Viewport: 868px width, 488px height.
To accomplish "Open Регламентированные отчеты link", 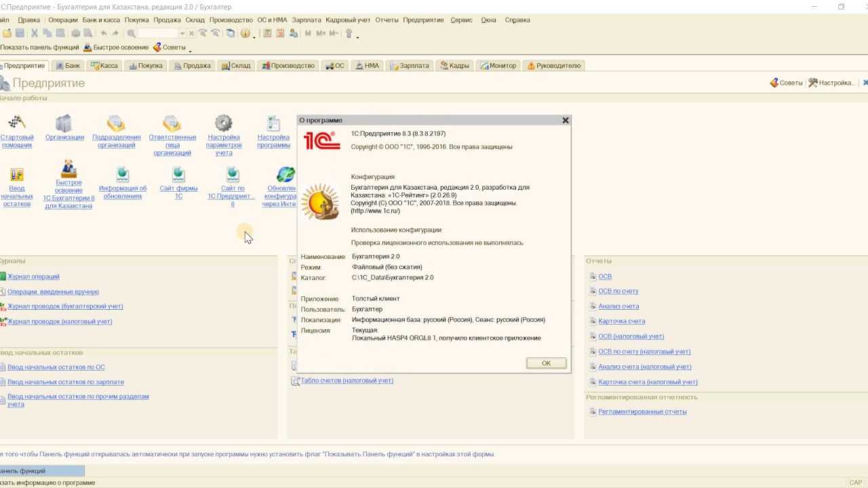I will coord(642,411).
